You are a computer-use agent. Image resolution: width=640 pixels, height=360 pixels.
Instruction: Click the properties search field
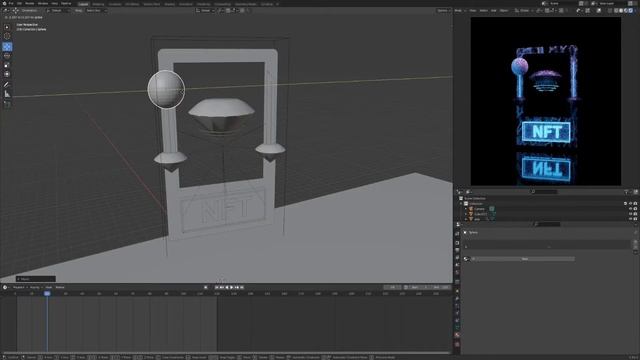pos(547,224)
